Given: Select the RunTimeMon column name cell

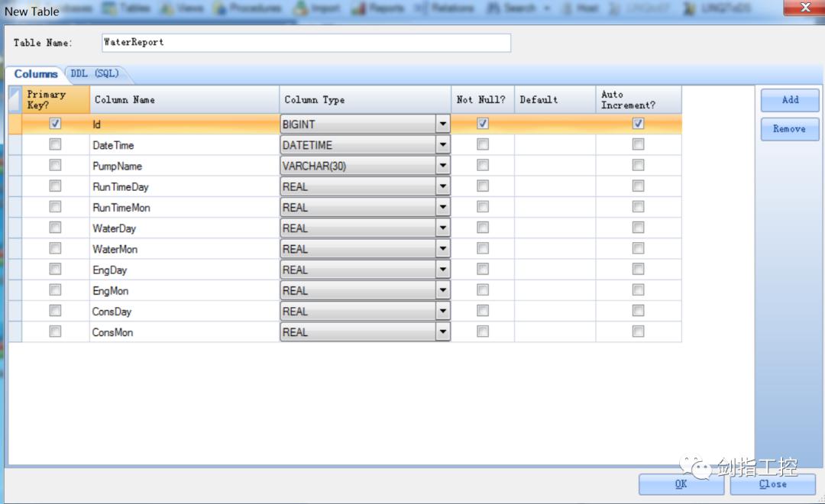Looking at the screenshot, I should pos(184,207).
